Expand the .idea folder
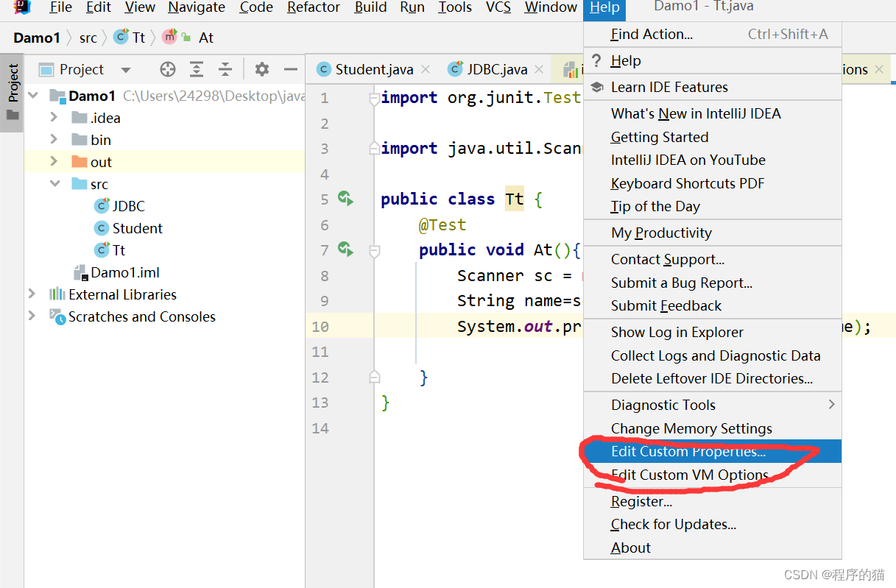Image resolution: width=896 pixels, height=588 pixels. (x=54, y=117)
